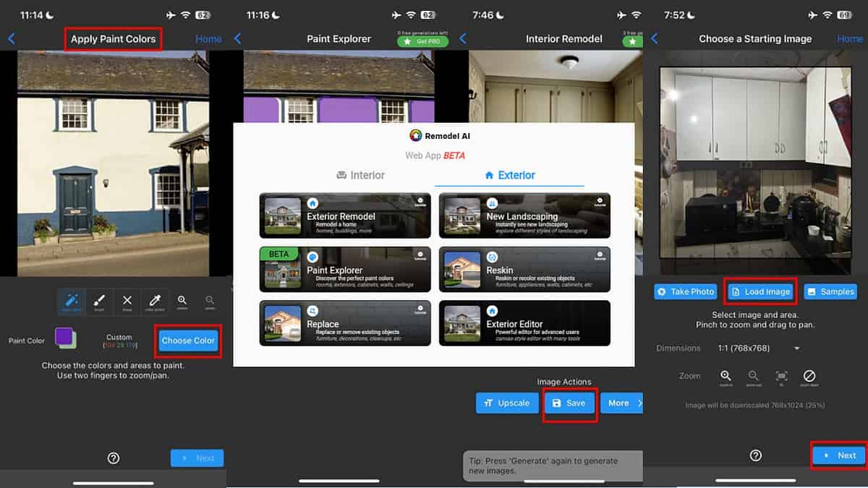
Task: Open the purple Paint Color swatch
Action: click(66, 338)
